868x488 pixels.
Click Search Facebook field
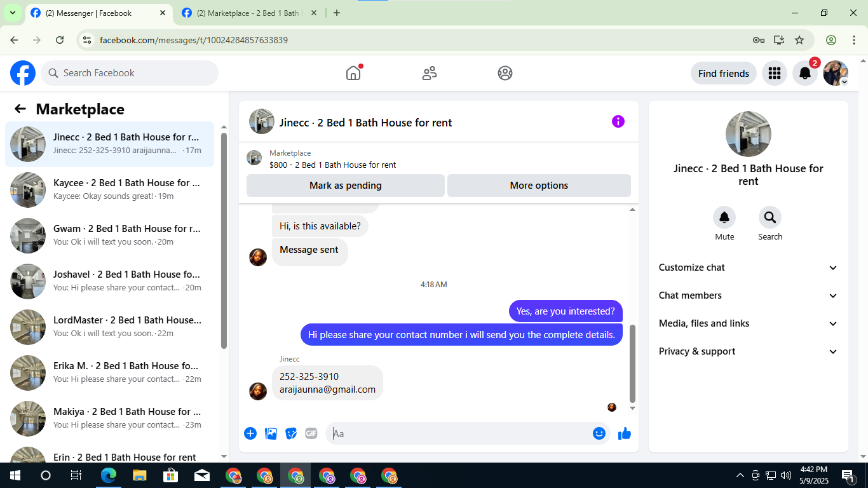click(x=130, y=73)
